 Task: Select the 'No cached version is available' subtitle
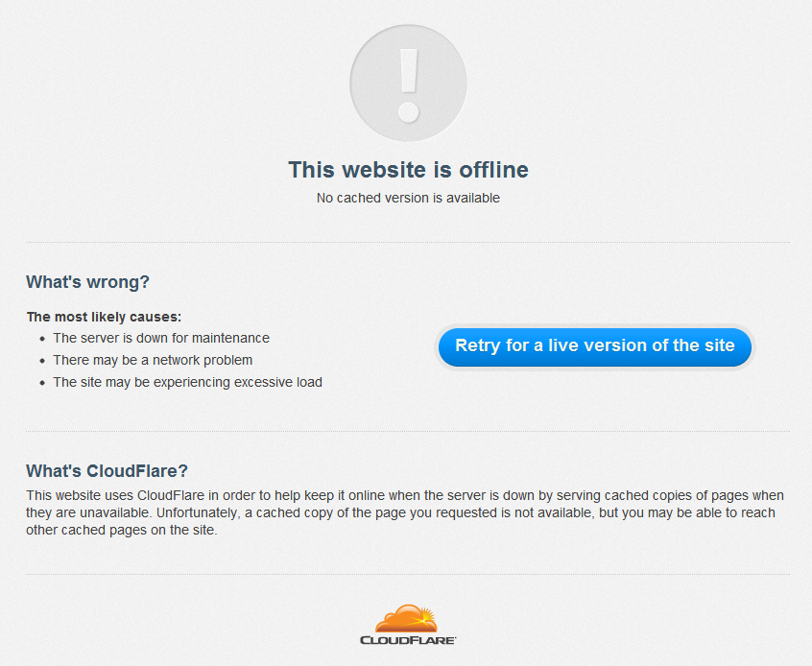(408, 198)
